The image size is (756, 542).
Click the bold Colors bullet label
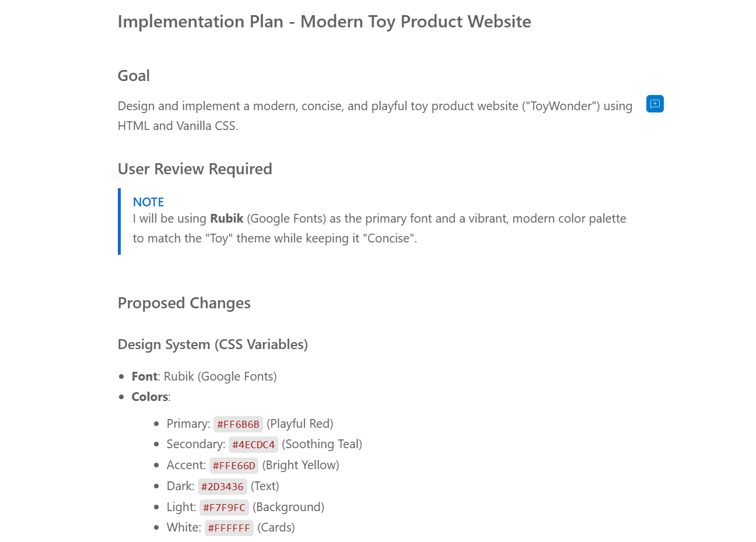coord(150,397)
